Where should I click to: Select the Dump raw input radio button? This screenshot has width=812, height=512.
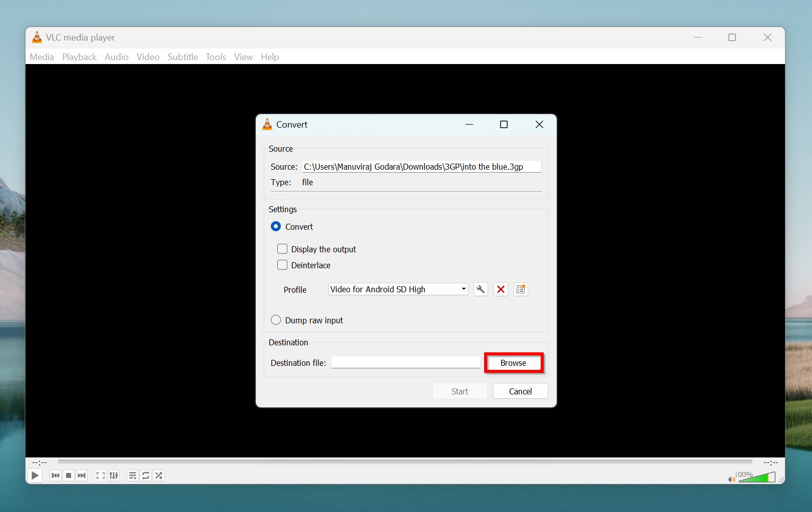click(276, 320)
